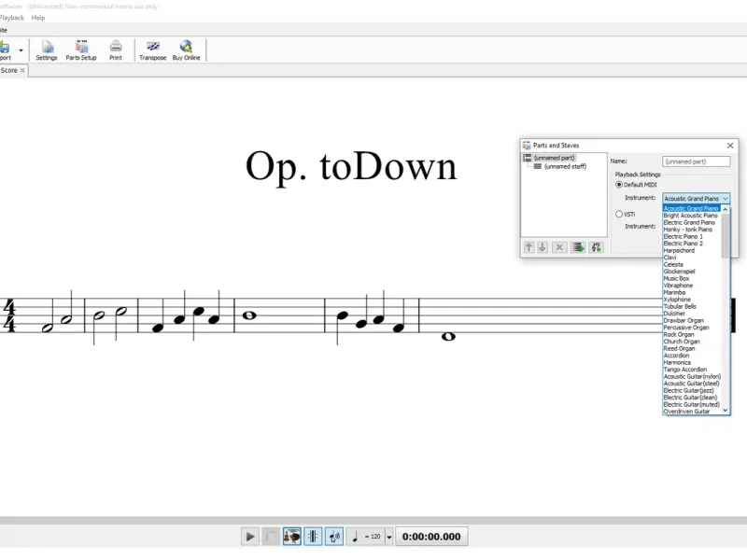Open the Help menu

(x=38, y=18)
